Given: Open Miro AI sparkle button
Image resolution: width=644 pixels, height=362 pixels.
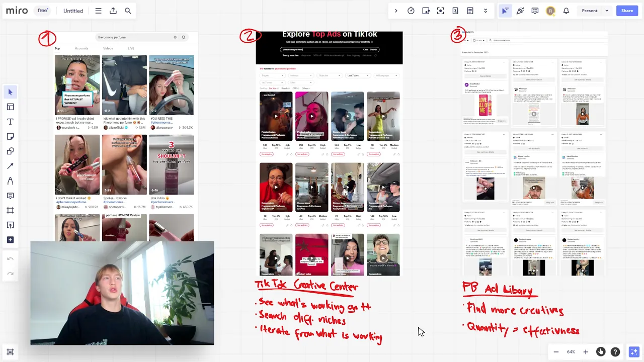Looking at the screenshot, I should [x=633, y=352].
